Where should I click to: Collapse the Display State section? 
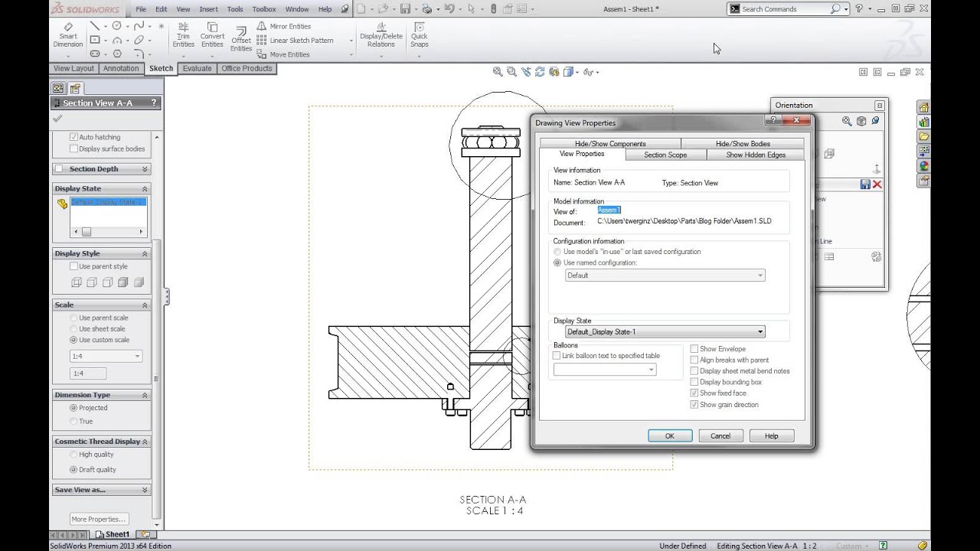(144, 189)
